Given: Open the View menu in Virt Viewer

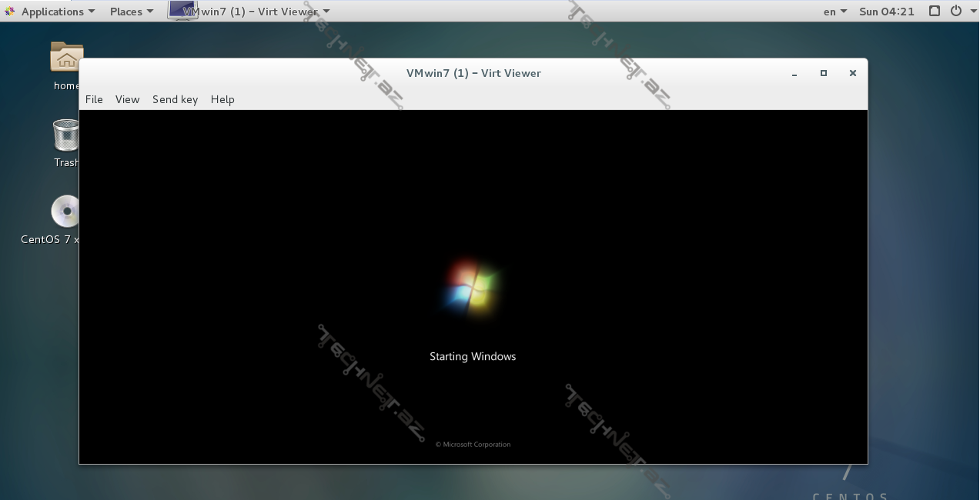Looking at the screenshot, I should pos(127,99).
